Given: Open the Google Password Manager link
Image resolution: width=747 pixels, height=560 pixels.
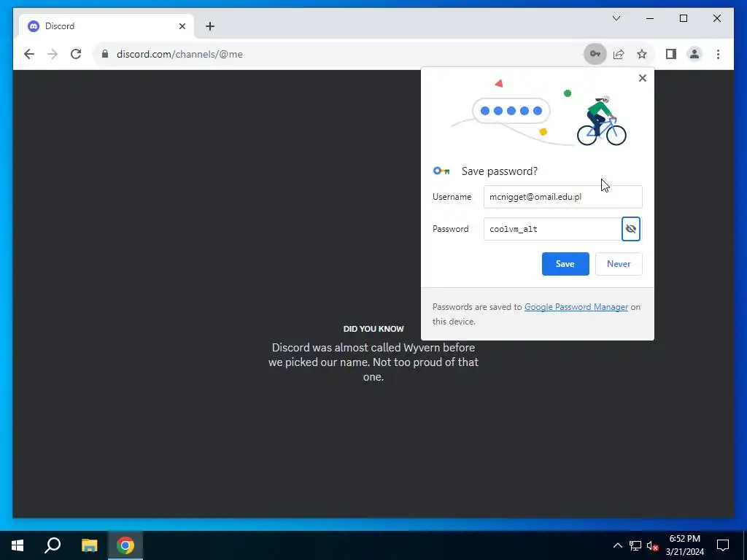Looking at the screenshot, I should (x=576, y=307).
